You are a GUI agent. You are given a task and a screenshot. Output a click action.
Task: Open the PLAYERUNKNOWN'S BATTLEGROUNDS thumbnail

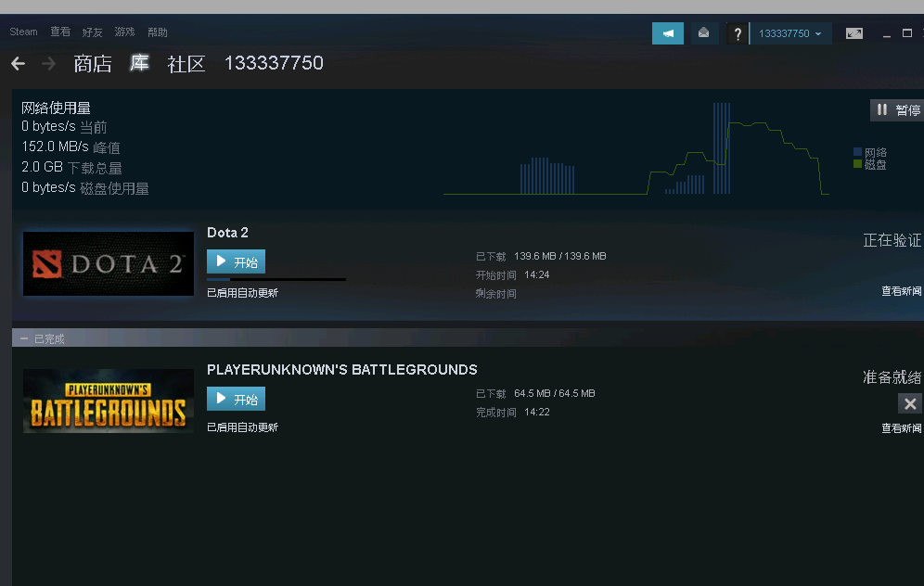coord(109,401)
